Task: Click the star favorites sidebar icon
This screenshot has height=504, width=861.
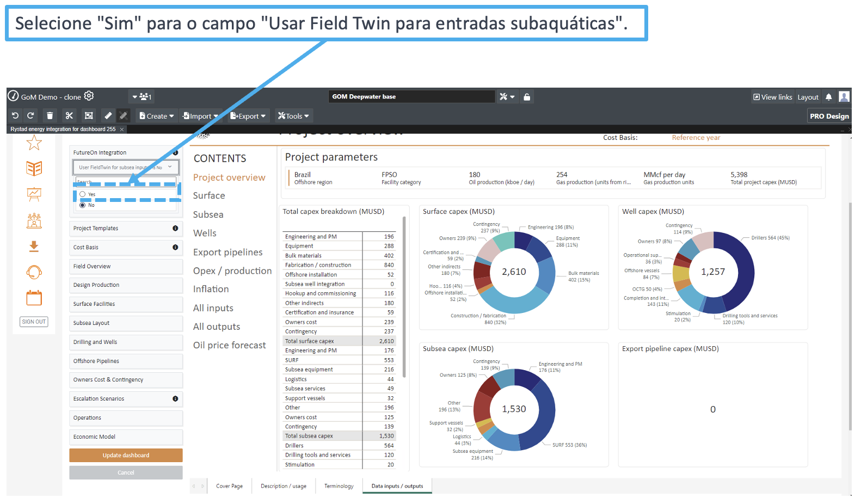Action: (34, 143)
